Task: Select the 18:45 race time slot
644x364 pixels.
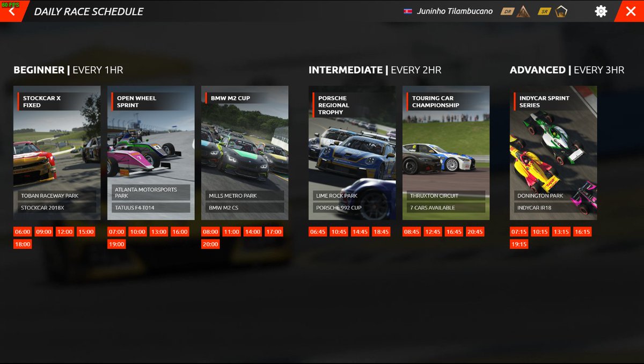Action: pos(381,232)
